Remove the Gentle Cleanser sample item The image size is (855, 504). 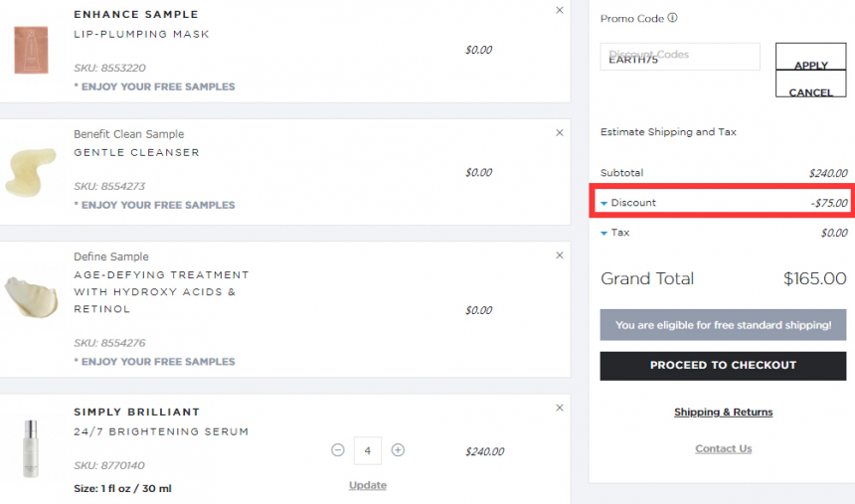pos(560,132)
